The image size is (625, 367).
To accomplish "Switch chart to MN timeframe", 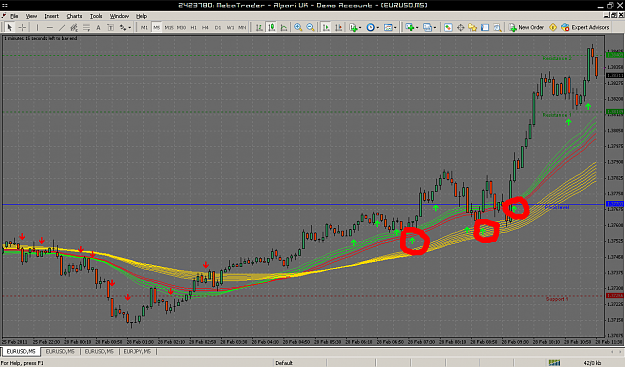I will pos(242,27).
